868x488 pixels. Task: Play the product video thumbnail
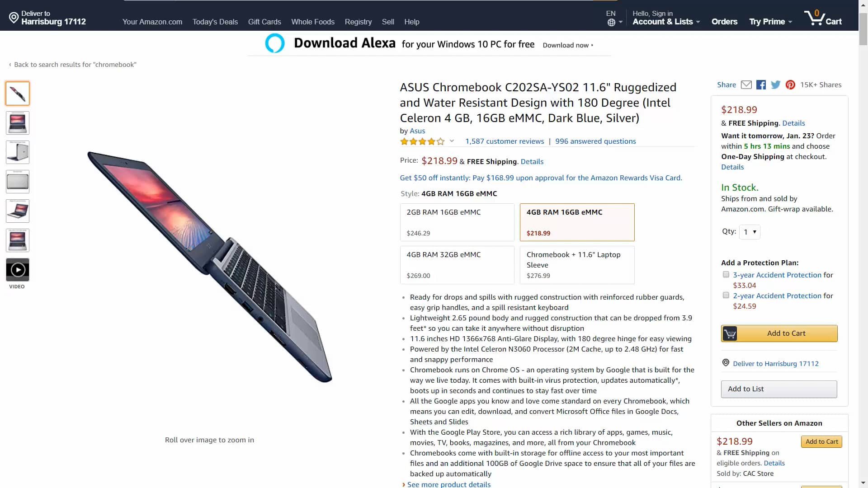tap(18, 270)
